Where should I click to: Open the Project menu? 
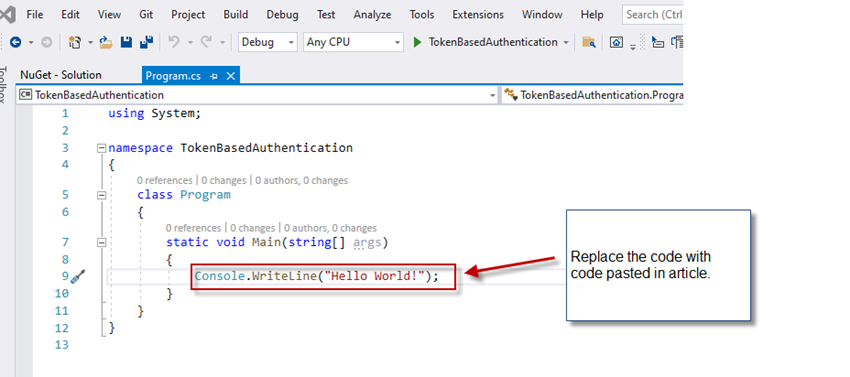coord(188,15)
